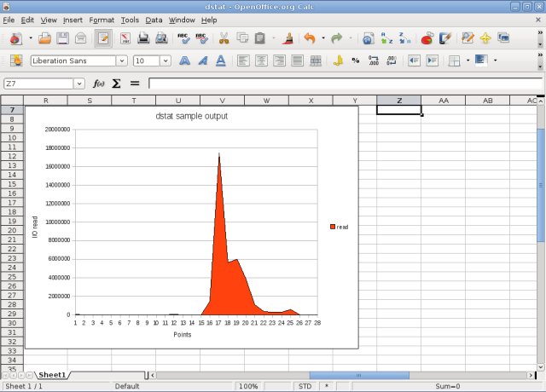This screenshot has height=392, width=546.
Task: Select the Sheet1 tab
Action: (52, 375)
